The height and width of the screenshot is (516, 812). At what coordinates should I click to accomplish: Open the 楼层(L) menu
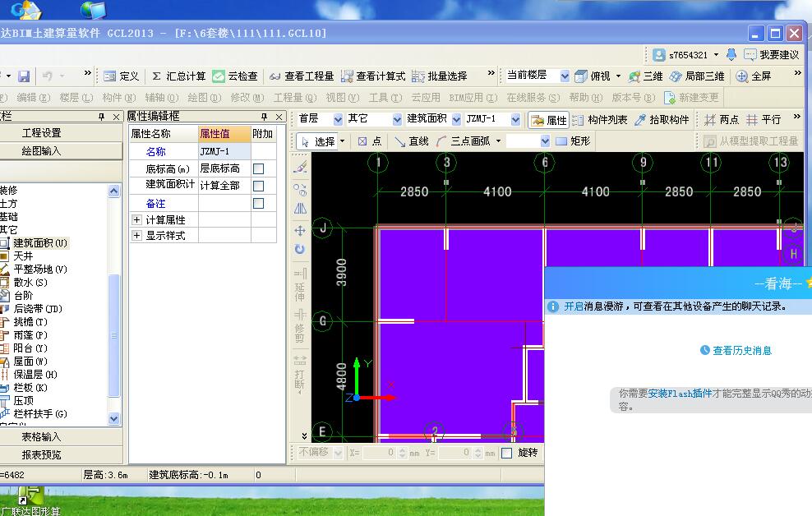pyautogui.click(x=76, y=97)
